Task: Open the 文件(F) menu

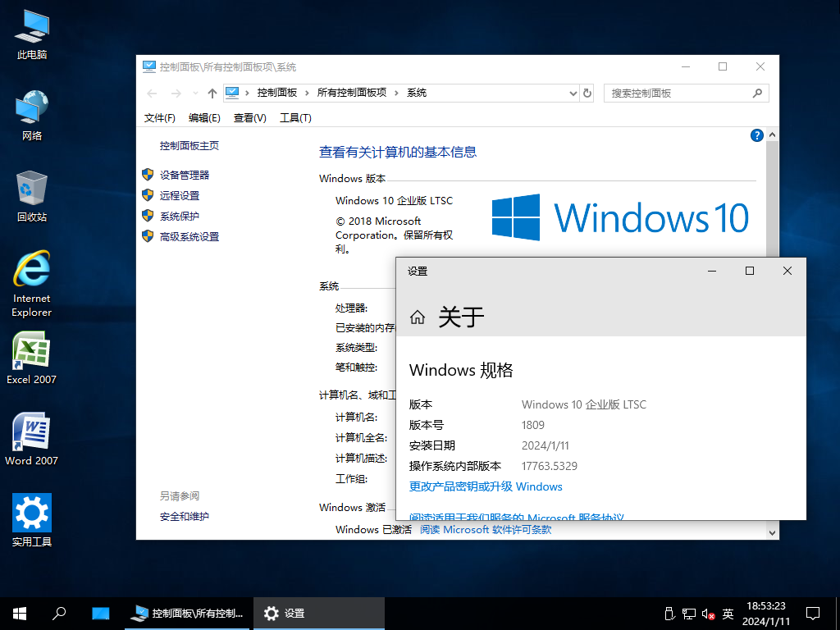Action: [x=159, y=118]
